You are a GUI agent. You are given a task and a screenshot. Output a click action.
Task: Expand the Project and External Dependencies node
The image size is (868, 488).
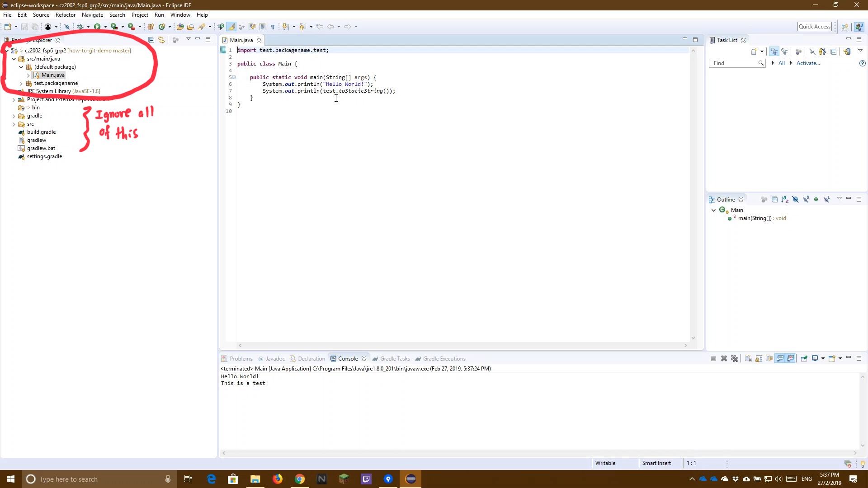(x=13, y=99)
